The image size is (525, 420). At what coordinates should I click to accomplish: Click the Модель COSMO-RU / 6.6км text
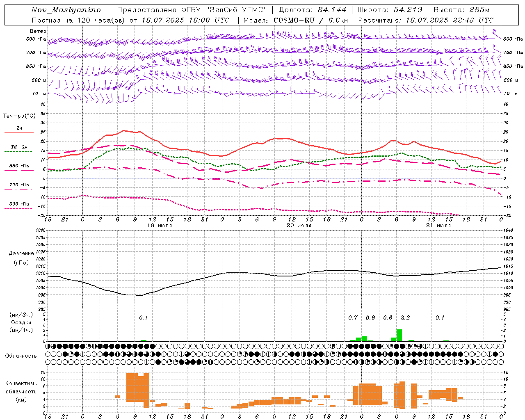point(296,20)
